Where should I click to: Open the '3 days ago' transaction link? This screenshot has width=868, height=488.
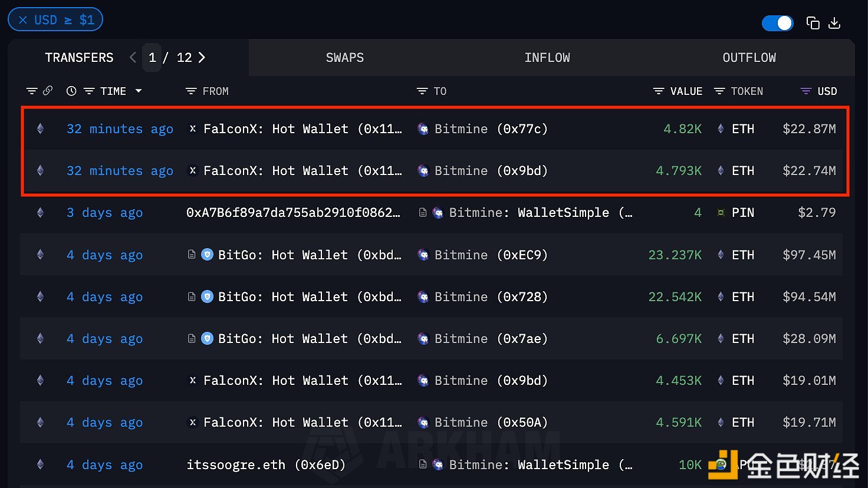point(104,213)
